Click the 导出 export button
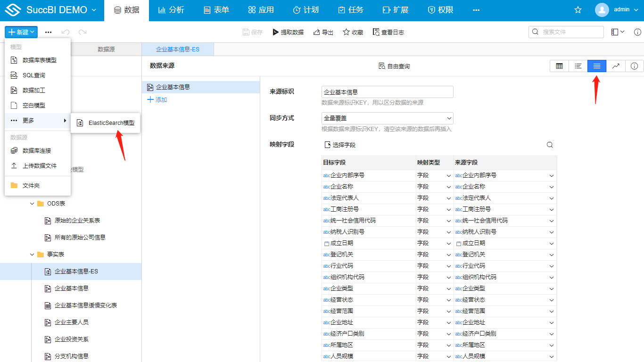The image size is (644, 362). click(323, 32)
